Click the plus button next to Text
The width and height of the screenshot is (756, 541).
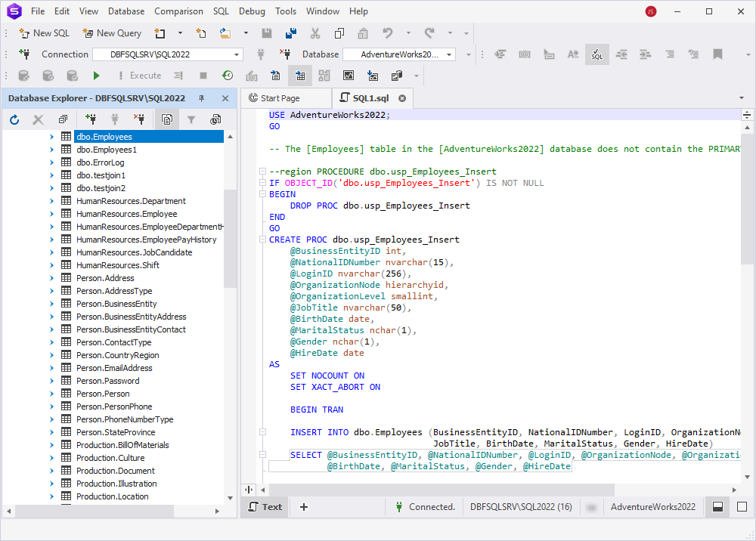pos(304,507)
